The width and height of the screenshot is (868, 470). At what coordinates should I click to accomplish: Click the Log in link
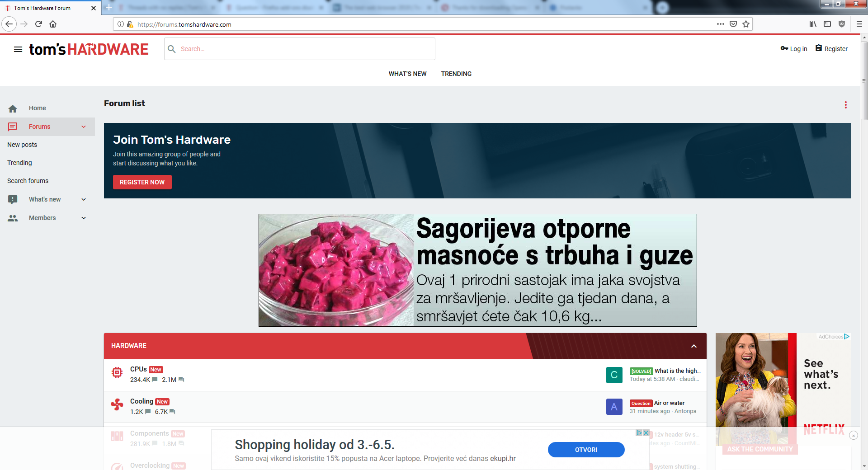point(798,49)
